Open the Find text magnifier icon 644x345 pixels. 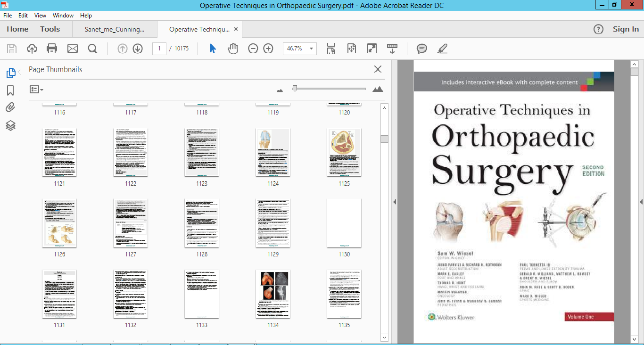[x=92, y=49]
